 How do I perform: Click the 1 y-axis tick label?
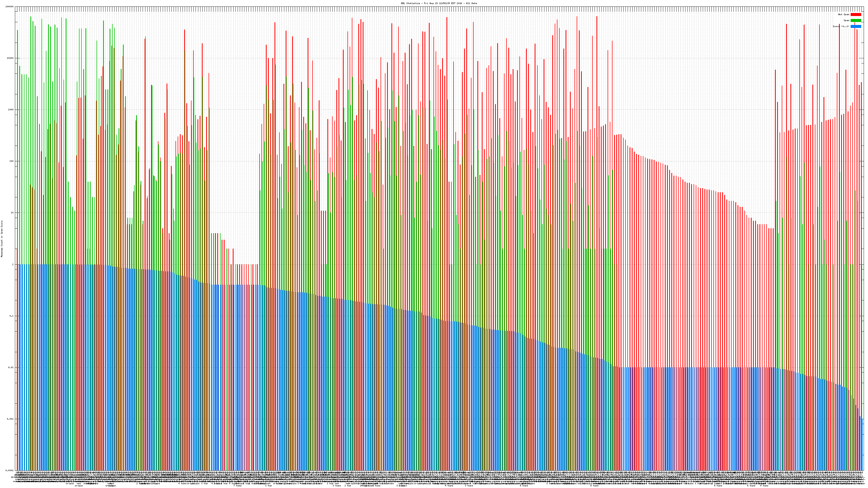[x=13, y=264]
